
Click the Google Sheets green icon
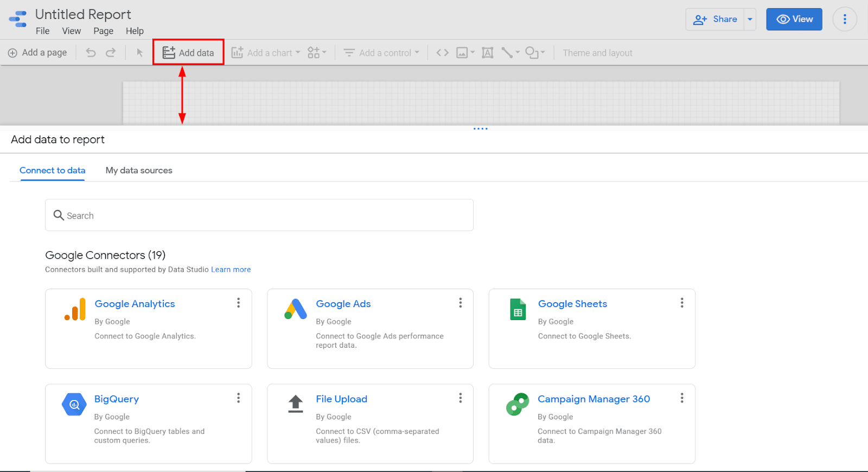tap(518, 309)
